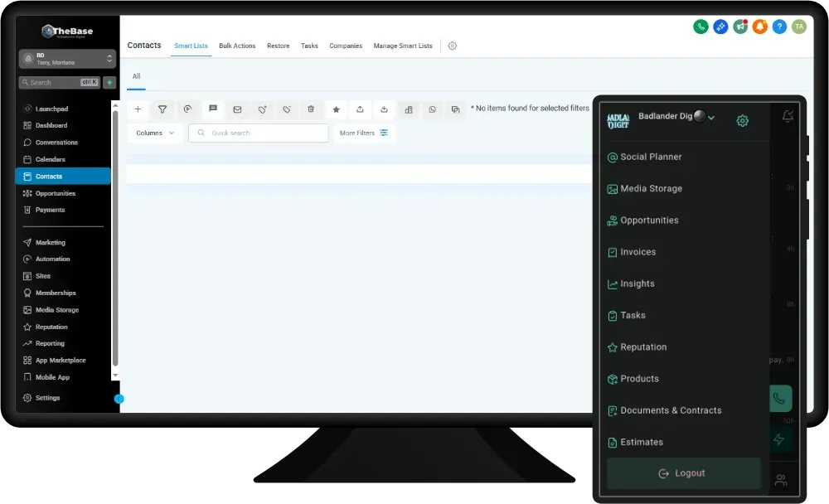This screenshot has height=504, width=829.
Task: Collapse sidebar using the blue circle handle
Action: [119, 399]
